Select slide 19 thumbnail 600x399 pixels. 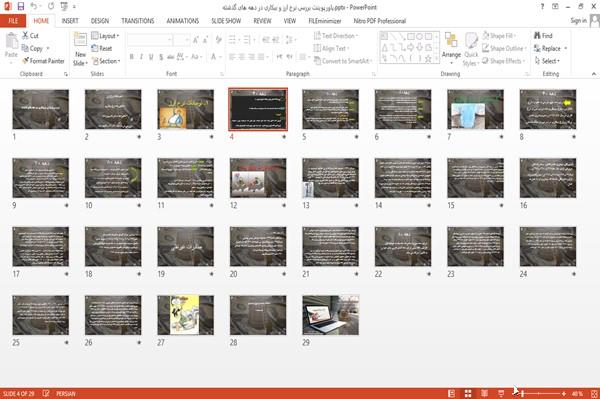[x=186, y=246]
